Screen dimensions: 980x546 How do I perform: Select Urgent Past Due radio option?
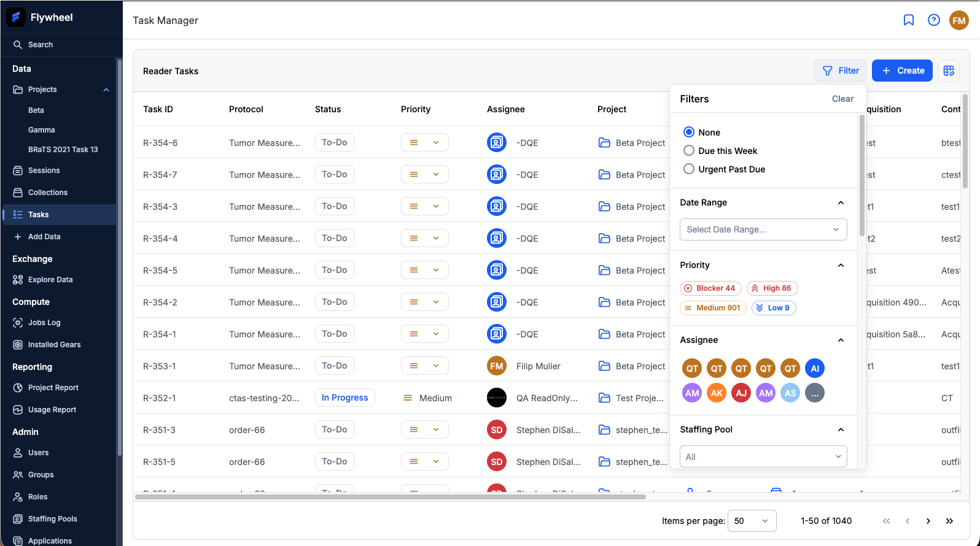[689, 169]
